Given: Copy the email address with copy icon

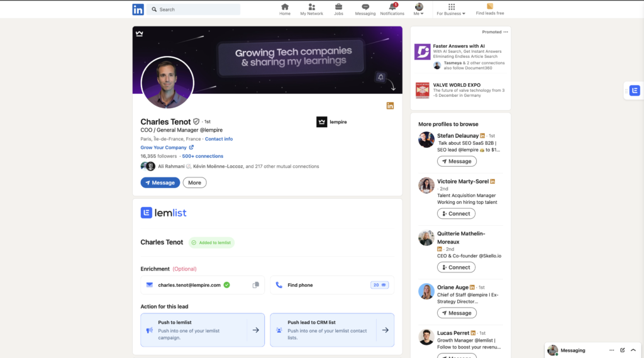Looking at the screenshot, I should [256, 285].
